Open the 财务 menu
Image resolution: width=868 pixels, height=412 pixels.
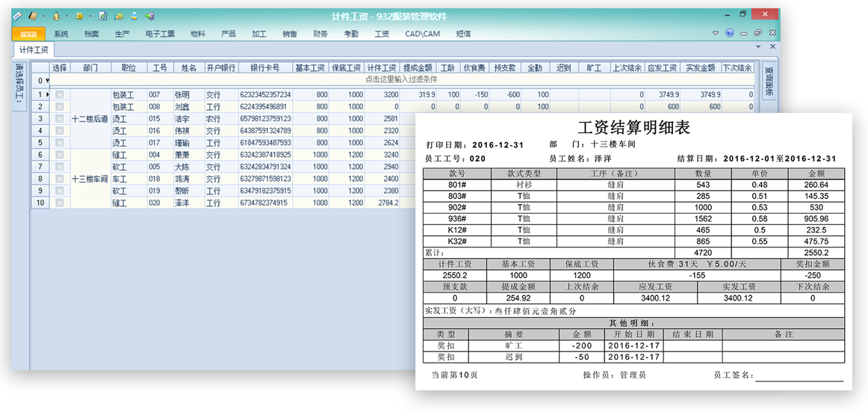pyautogui.click(x=320, y=34)
